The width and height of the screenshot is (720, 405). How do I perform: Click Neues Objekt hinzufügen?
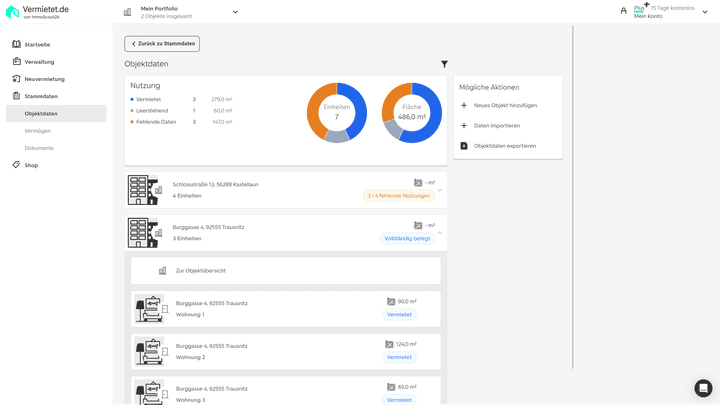point(505,105)
